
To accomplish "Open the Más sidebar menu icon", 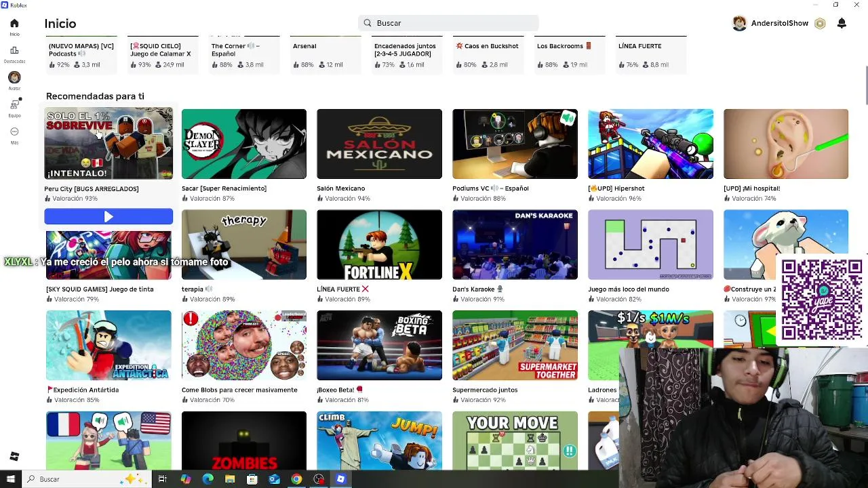I will pyautogui.click(x=14, y=132).
